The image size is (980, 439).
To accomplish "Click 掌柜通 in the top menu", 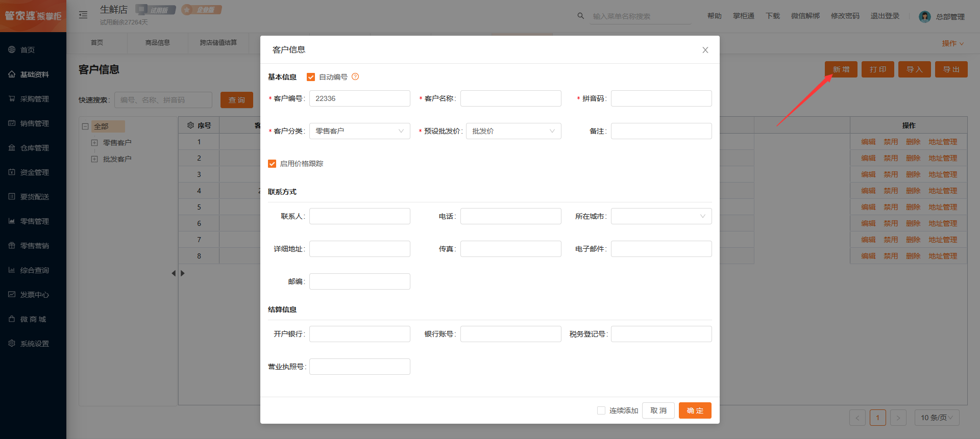I will tap(744, 16).
